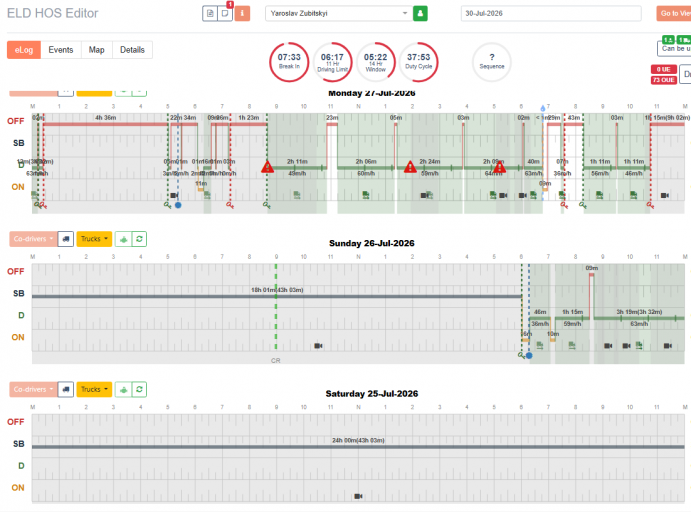Expand Trucks dropdown for Sunday 26-Jul-2026
The width and height of the screenshot is (691, 512).
94,239
